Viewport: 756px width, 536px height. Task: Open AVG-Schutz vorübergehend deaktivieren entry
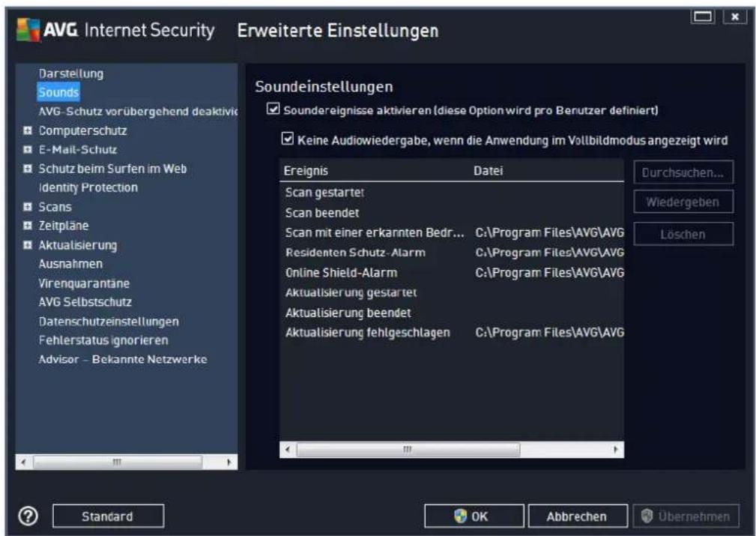138,112
